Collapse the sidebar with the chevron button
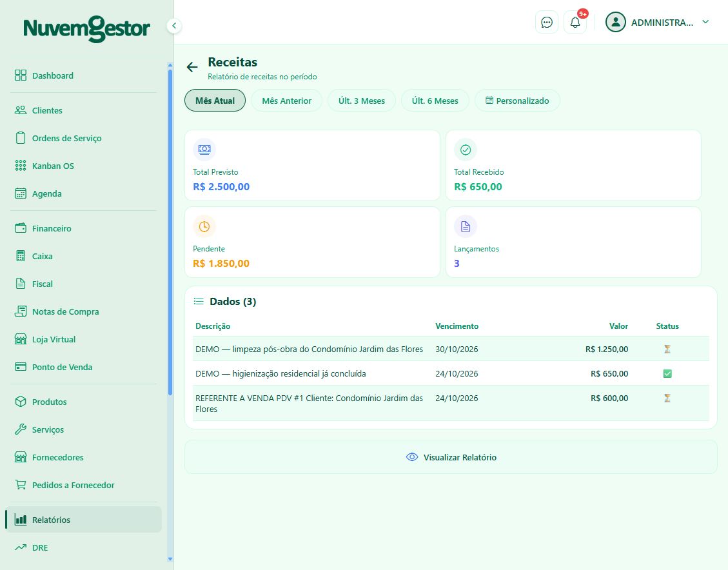The width and height of the screenshot is (728, 570). tap(174, 26)
